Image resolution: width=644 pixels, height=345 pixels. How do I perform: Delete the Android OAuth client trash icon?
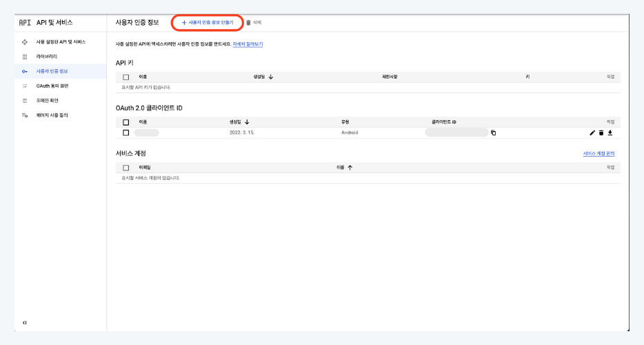point(601,132)
